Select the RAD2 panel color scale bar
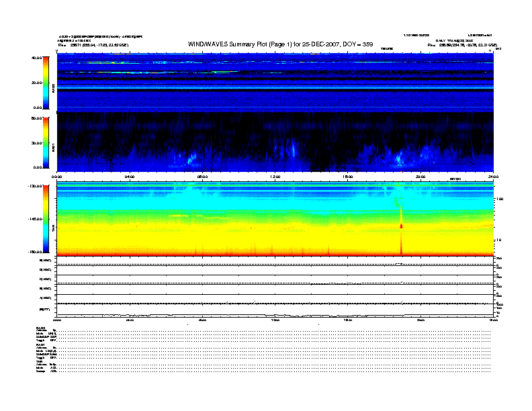Image resolution: width=532 pixels, height=411 pixels. point(46,83)
